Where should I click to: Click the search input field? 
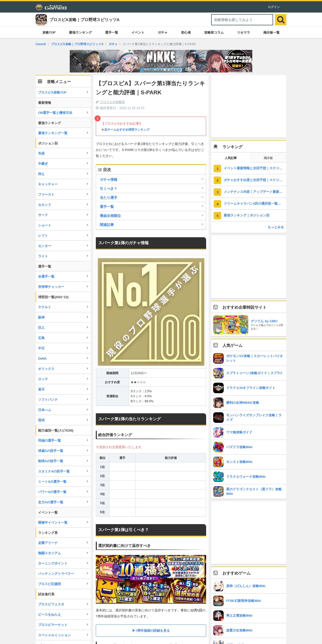tap(242, 20)
